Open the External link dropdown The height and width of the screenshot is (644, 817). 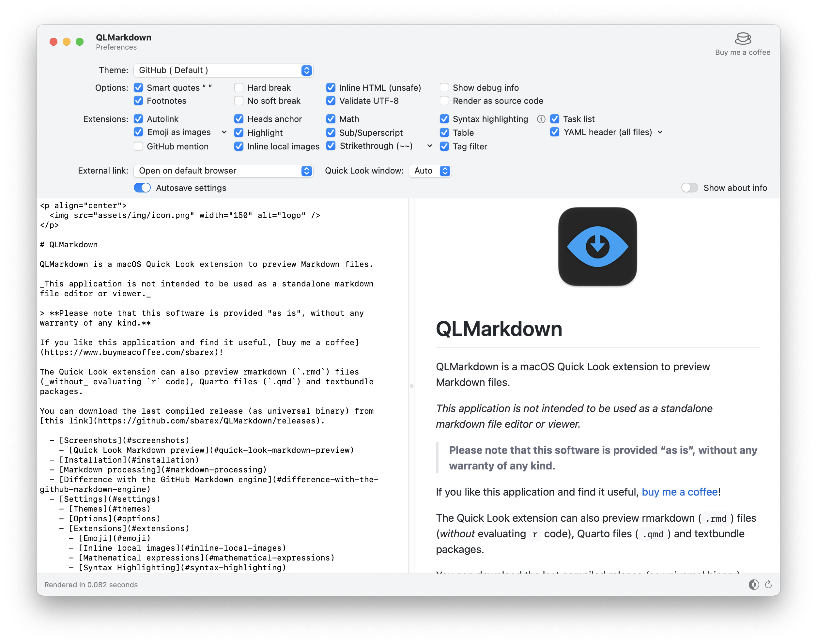point(223,171)
